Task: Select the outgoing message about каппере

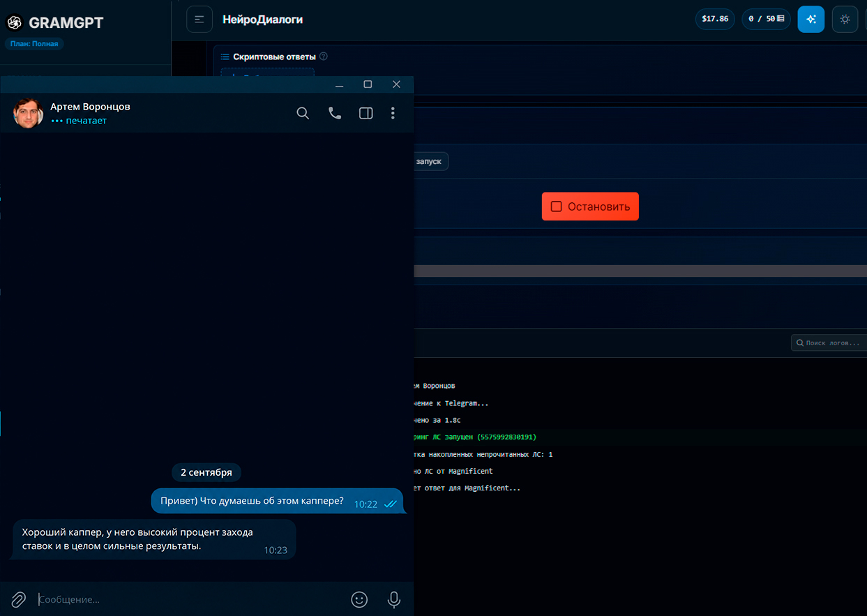Action: pos(278,502)
